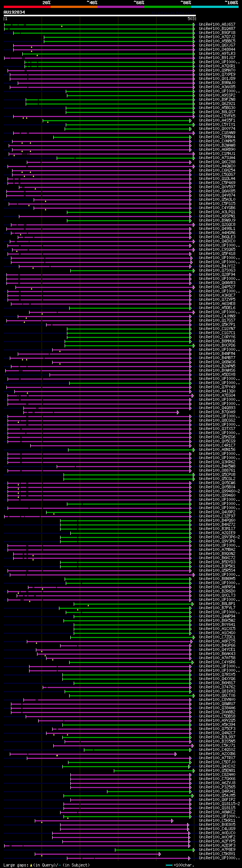Open hit UniRef100_Q9MAT0
This screenshot has width=242, height=868.
click(x=217, y=70)
